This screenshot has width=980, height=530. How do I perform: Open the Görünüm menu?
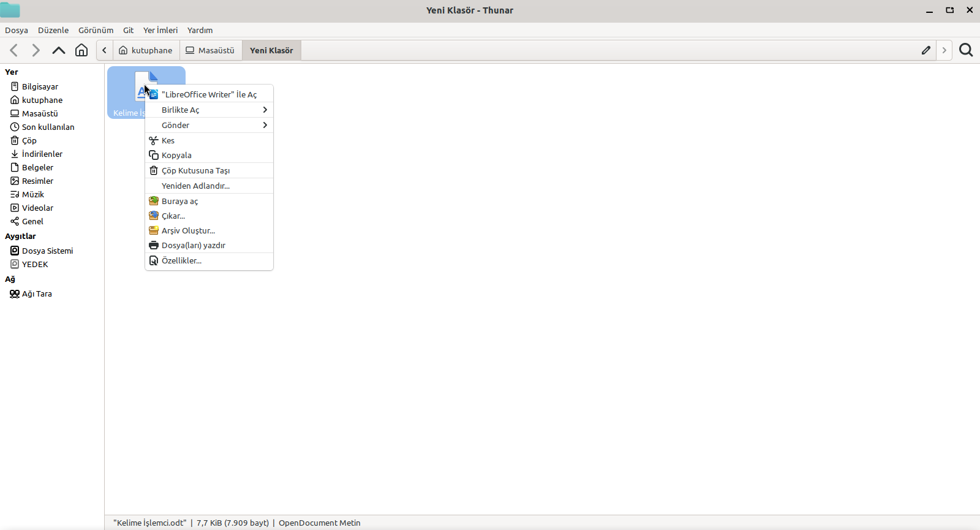pos(96,30)
